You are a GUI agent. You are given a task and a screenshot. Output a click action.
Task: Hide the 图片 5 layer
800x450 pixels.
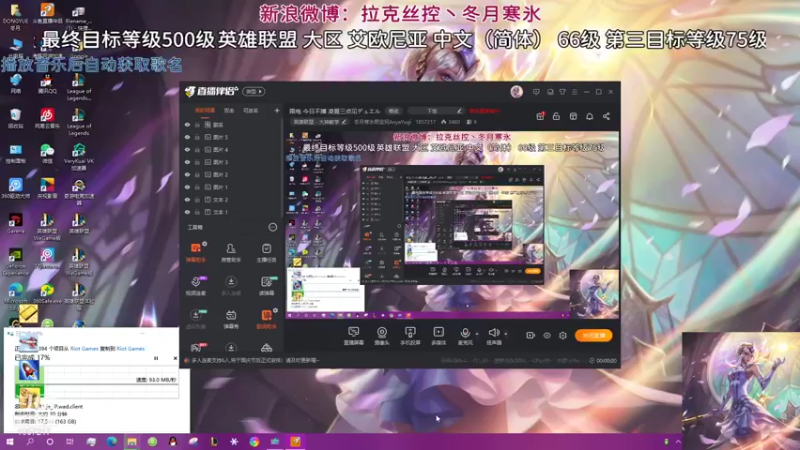click(x=187, y=137)
